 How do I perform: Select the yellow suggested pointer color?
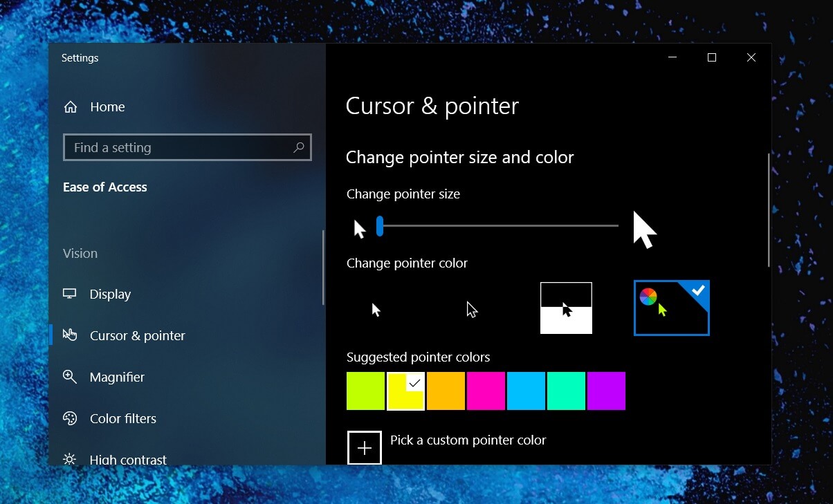(x=405, y=391)
